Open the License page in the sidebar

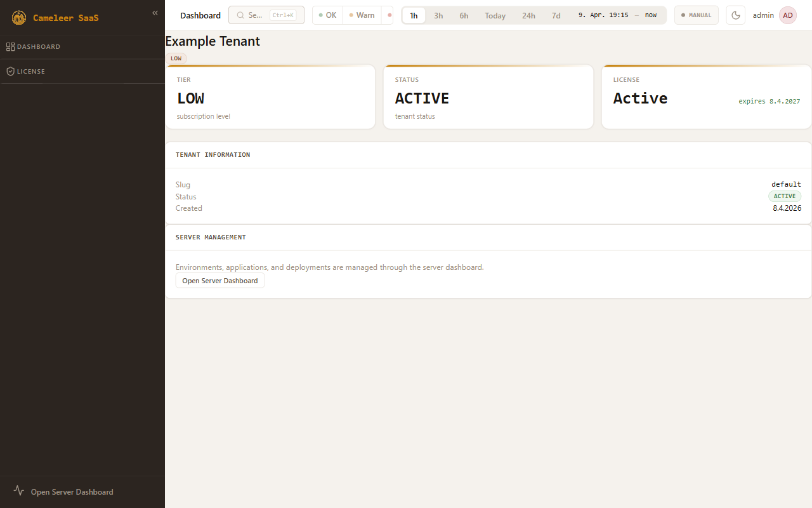(31, 72)
